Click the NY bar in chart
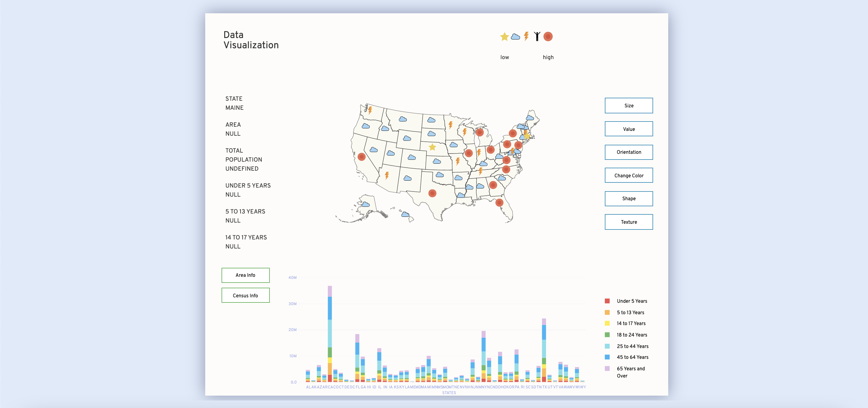The image size is (868, 408). pyautogui.click(x=483, y=356)
